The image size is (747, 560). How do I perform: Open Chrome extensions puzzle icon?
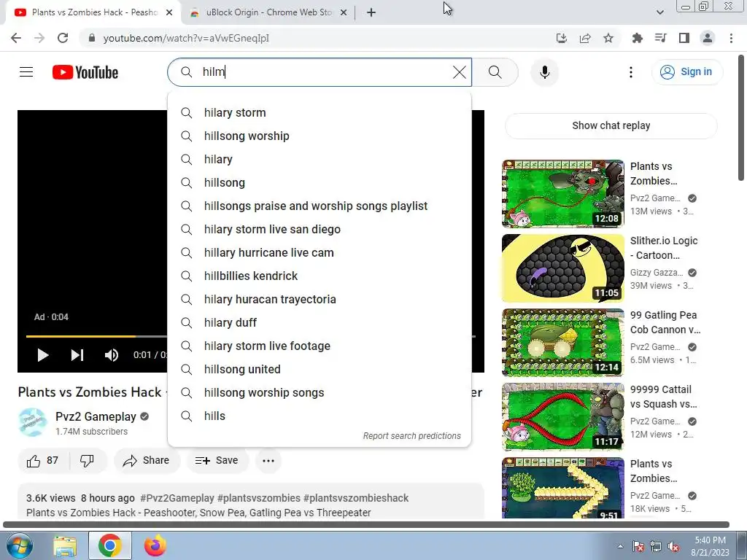click(x=637, y=38)
